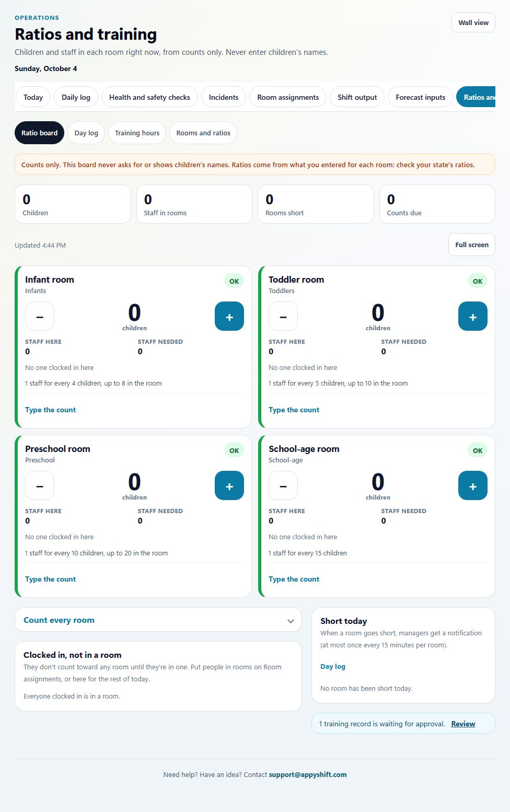Open the Today tab
The width and height of the screenshot is (510, 812).
(x=33, y=97)
